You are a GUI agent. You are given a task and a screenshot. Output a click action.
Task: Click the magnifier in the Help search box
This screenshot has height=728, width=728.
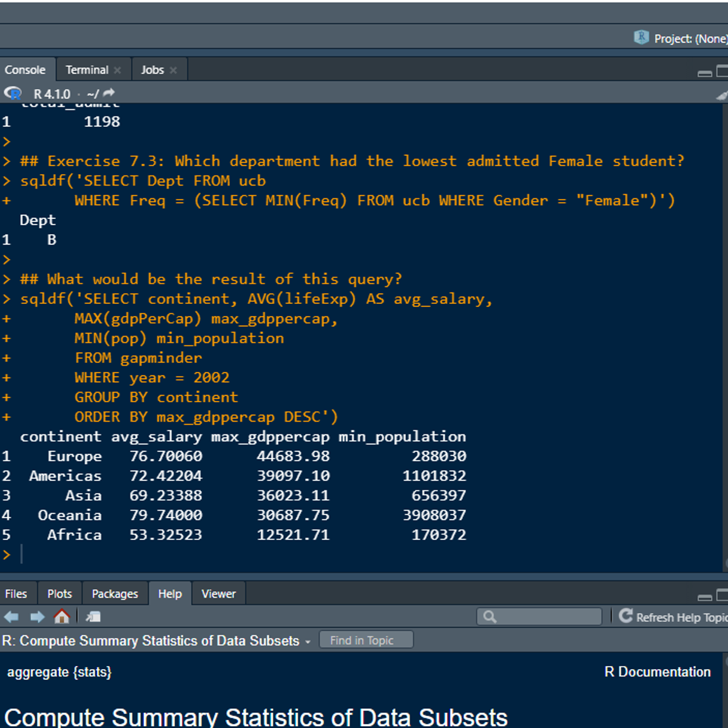[489, 616]
